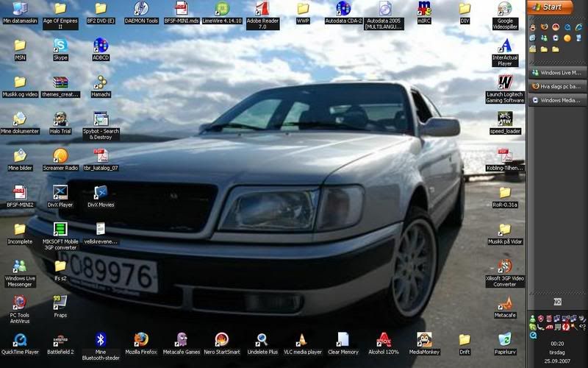Screen dimensions: 588x368
Task: Switch to Windows Live Messenger taskbar button
Action: (557, 72)
